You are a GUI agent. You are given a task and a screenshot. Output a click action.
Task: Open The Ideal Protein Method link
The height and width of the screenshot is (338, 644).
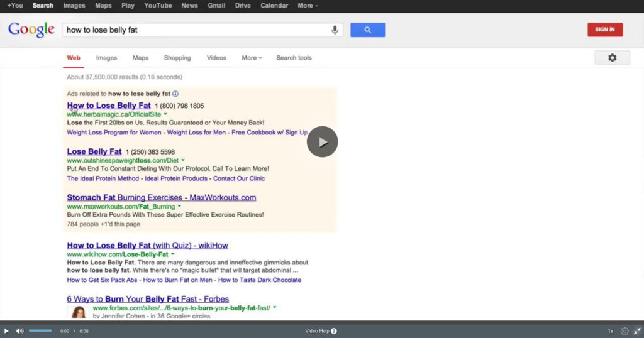(x=103, y=178)
